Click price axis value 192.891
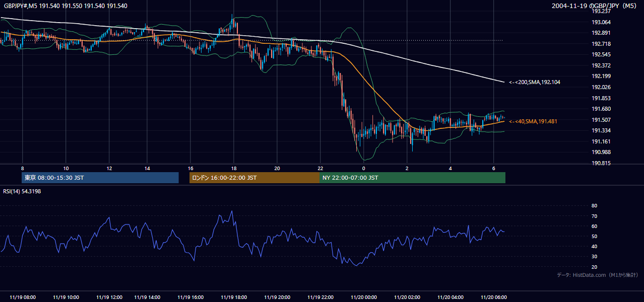This screenshot has width=644, height=302. (x=601, y=33)
